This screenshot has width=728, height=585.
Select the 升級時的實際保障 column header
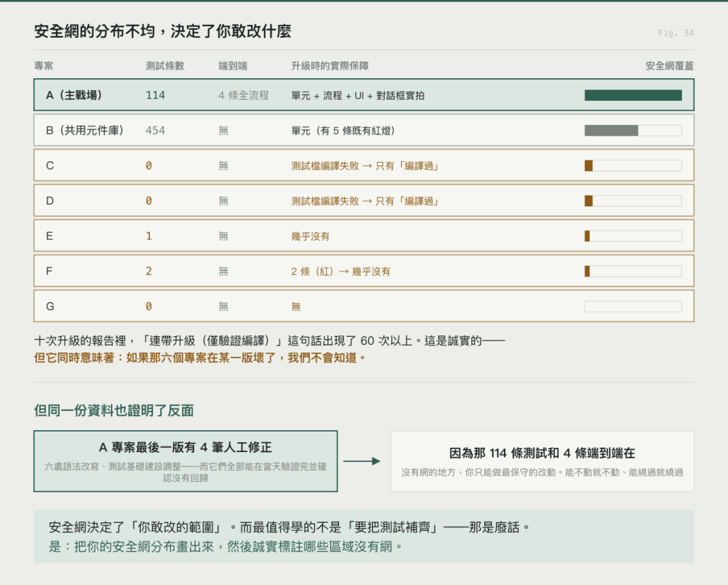coord(330,66)
